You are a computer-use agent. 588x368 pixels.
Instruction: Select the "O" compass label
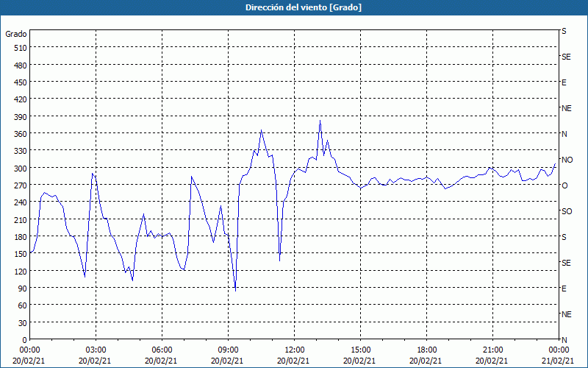[564, 185]
